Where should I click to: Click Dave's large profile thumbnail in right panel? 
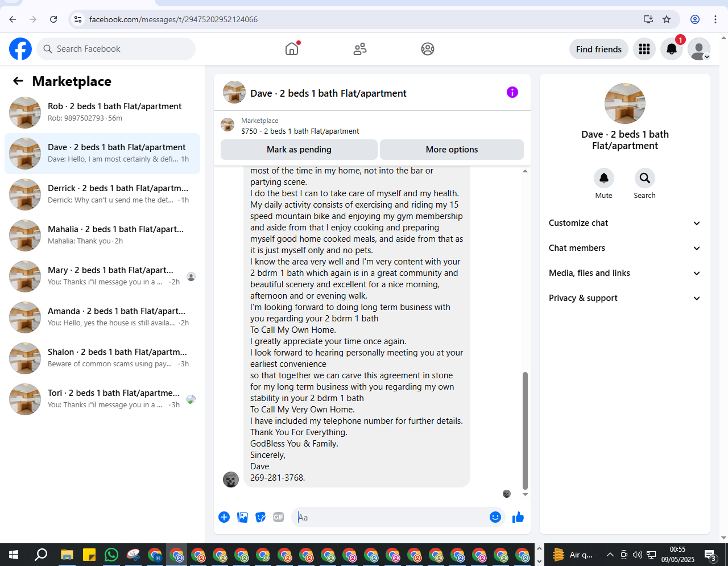625,104
